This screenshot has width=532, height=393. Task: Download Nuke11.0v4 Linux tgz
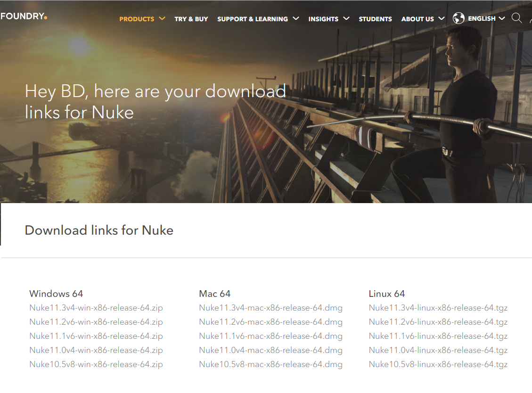pos(438,350)
